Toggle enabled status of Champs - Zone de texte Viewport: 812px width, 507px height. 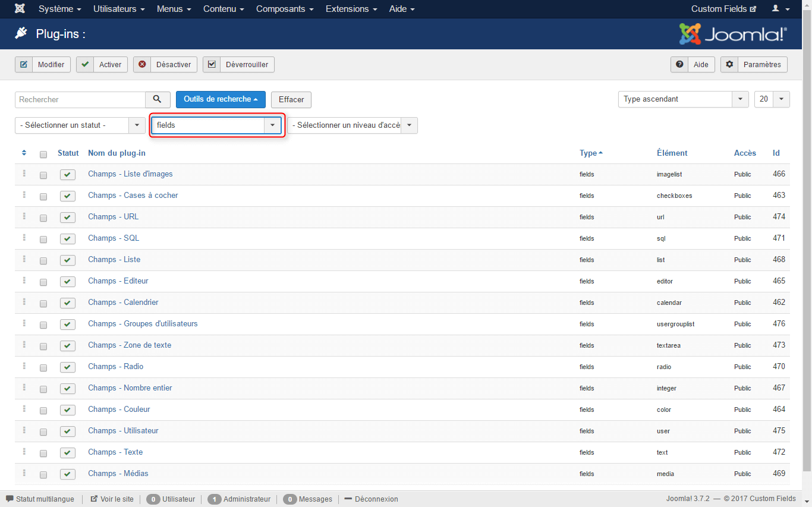point(68,346)
